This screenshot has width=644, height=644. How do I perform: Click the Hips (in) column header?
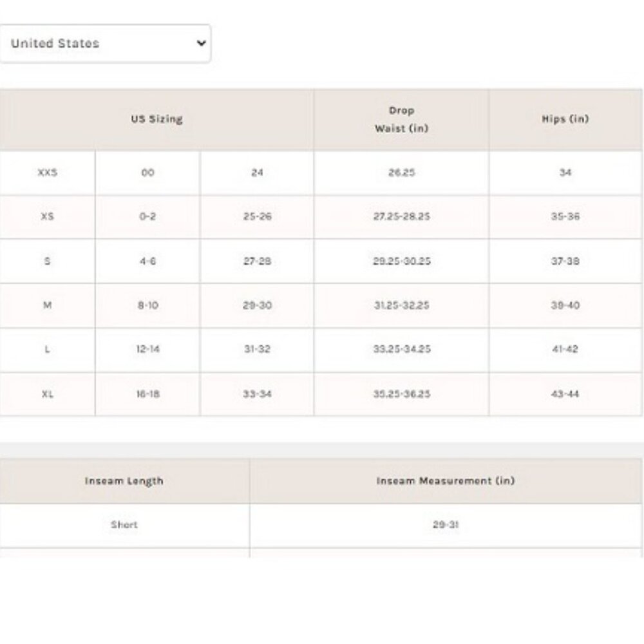[x=565, y=120]
